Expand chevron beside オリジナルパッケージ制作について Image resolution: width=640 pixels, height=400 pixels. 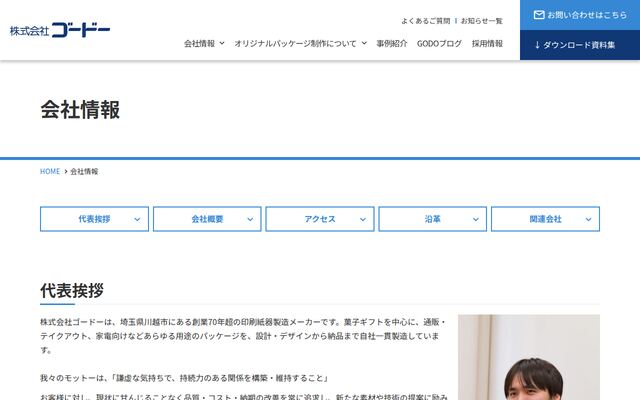(364, 43)
